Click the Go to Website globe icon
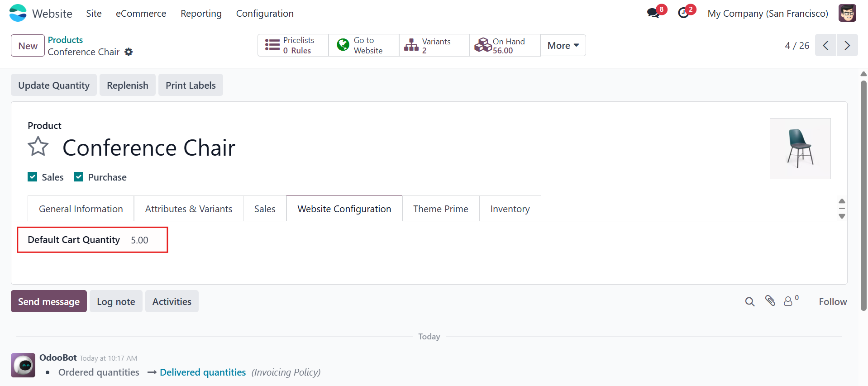 click(x=343, y=45)
